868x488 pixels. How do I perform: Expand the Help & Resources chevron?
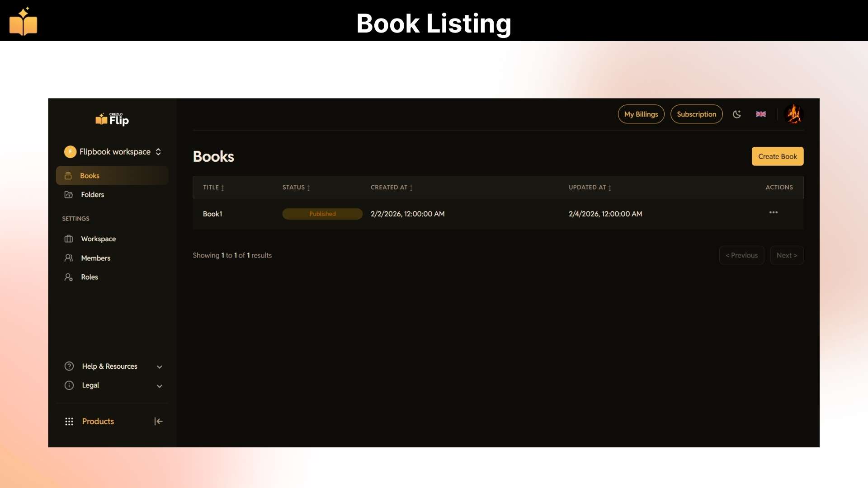pos(159,367)
